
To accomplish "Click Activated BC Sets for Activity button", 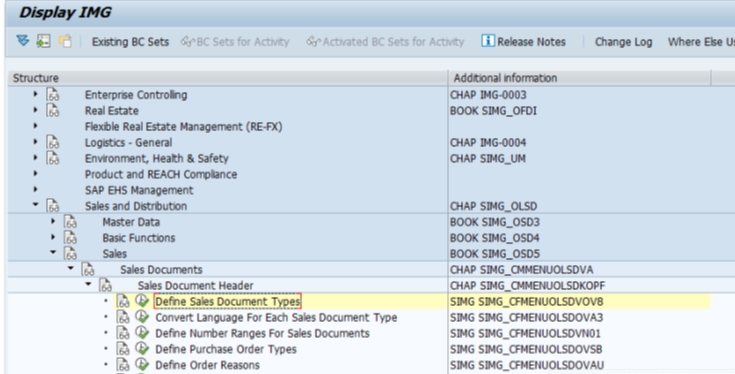I will (385, 42).
